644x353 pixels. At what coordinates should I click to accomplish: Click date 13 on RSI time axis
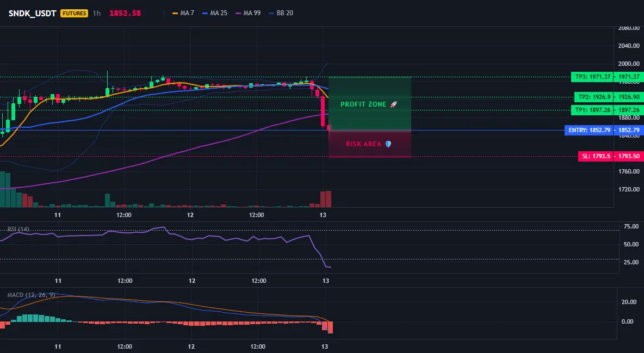[x=326, y=281]
